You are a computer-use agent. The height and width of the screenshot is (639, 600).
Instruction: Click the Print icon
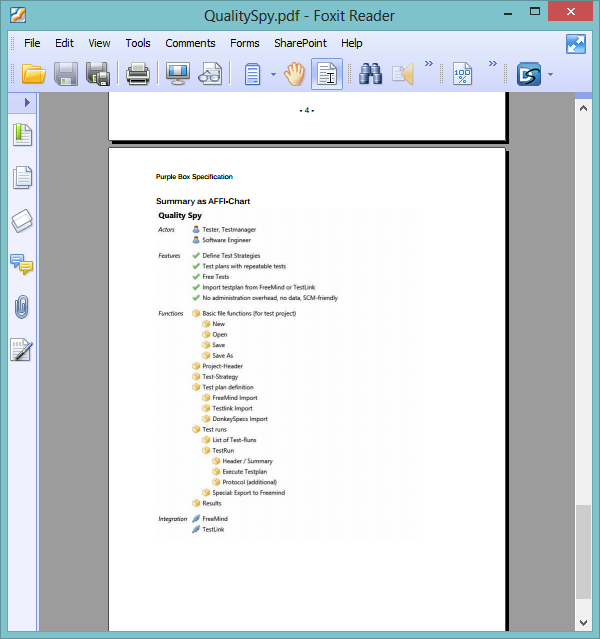(138, 74)
